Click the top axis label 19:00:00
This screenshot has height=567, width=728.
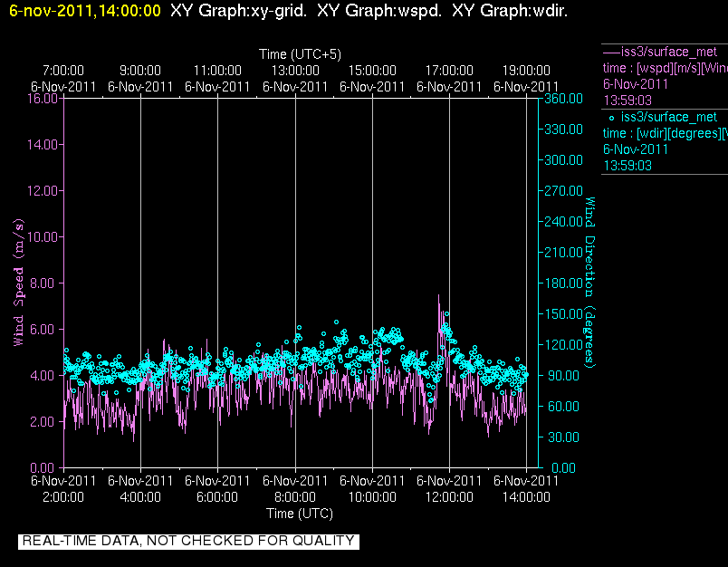[526, 71]
